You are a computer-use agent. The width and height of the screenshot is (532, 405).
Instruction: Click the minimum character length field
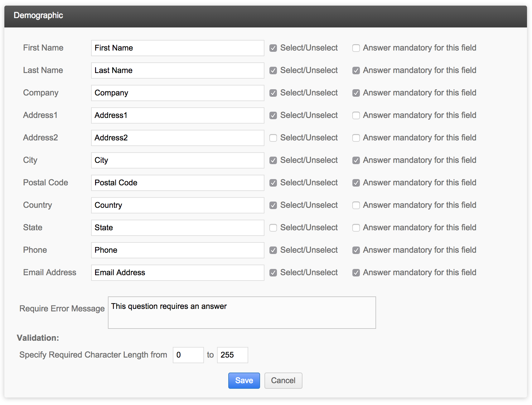[x=188, y=355]
